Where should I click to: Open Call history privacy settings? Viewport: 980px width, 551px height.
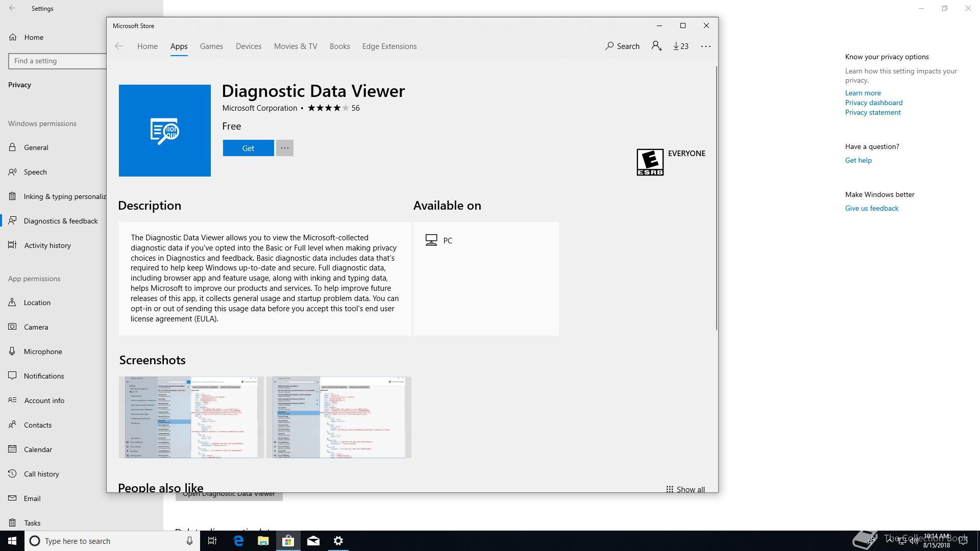(53, 474)
